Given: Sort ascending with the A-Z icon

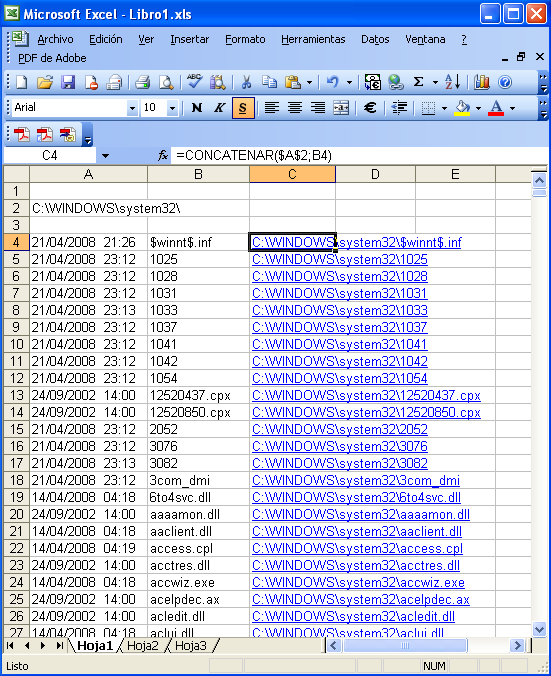Looking at the screenshot, I should pyautogui.click(x=452, y=82).
